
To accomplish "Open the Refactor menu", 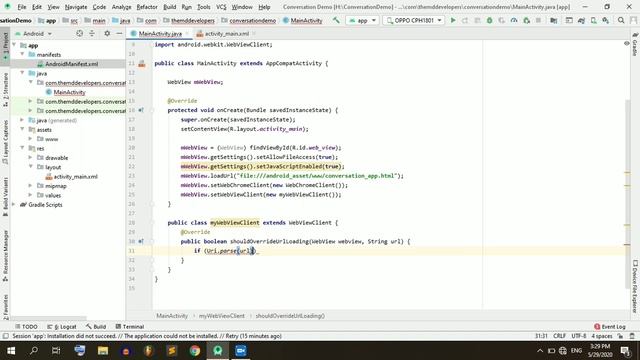I will coord(147,7).
